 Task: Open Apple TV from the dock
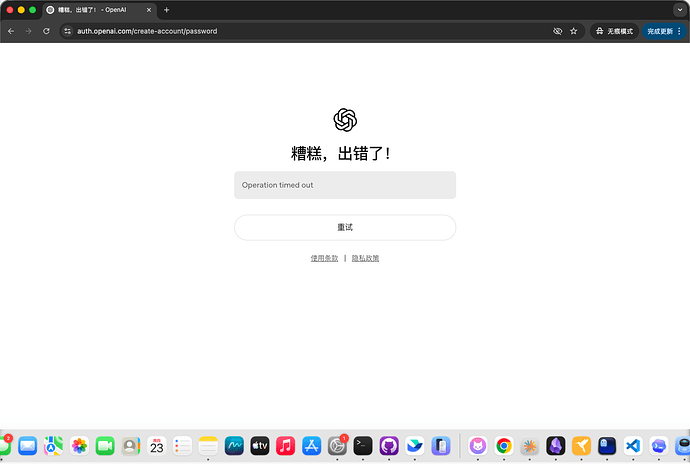(x=260, y=446)
